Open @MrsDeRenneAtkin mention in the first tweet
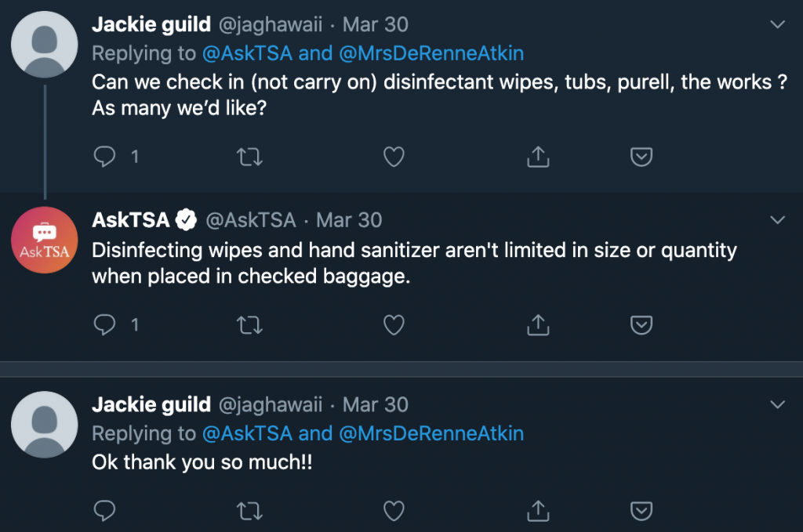 (x=431, y=53)
